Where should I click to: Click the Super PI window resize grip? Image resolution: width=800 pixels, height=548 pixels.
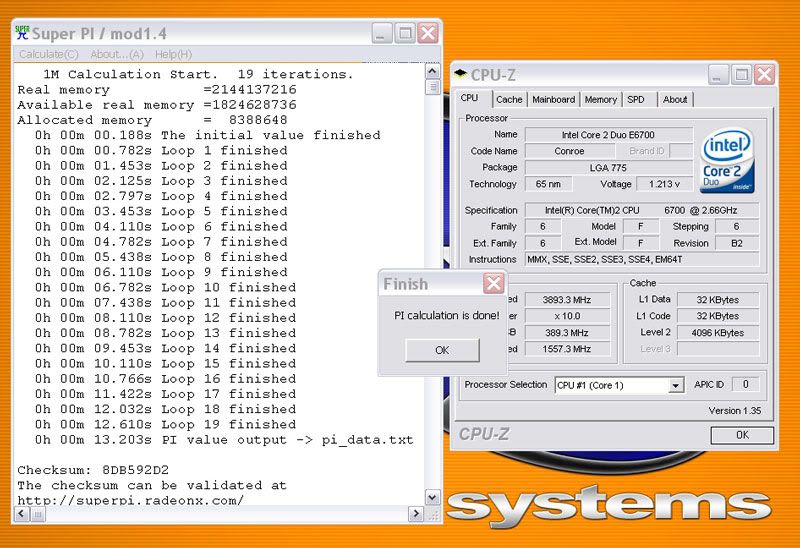(x=433, y=514)
